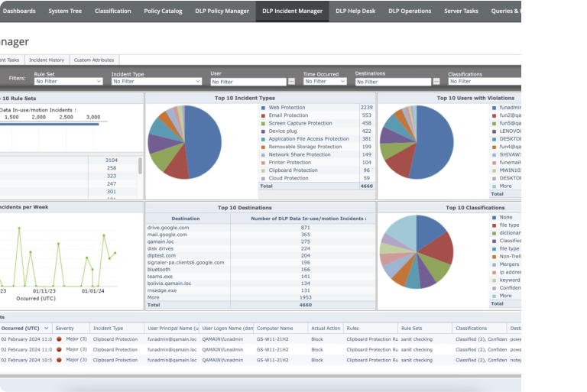Click Printer Protection legend color square
Screen dimensions: 587x392
[263, 163]
